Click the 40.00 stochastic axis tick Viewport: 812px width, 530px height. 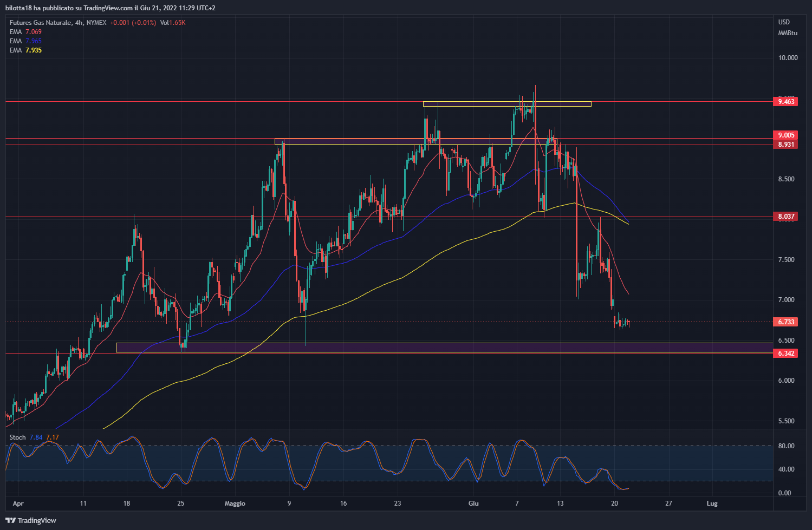pos(786,469)
